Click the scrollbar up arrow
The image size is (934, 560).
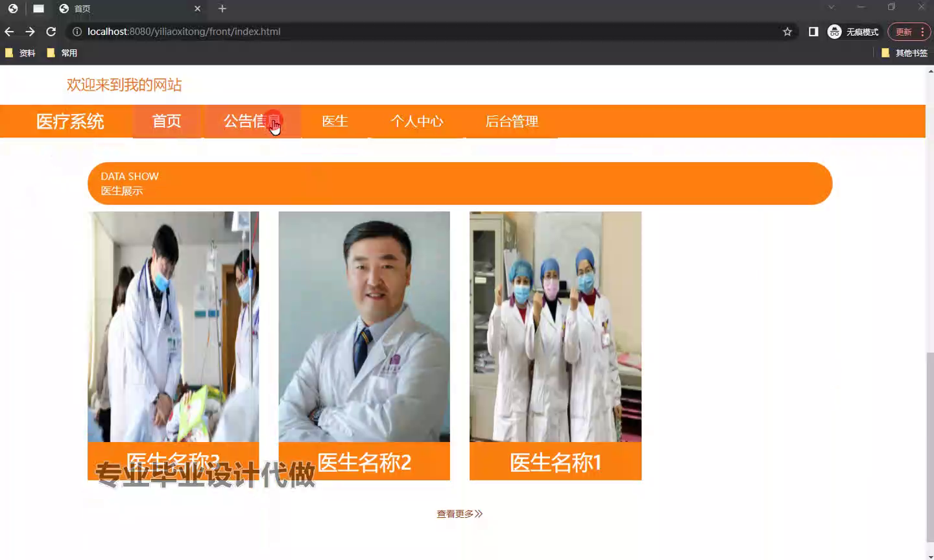(x=930, y=70)
